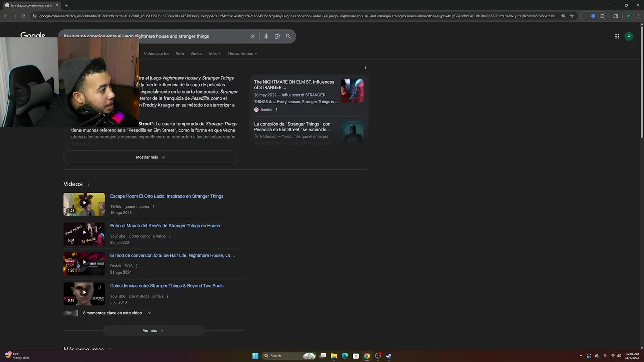Open AI overview three-dot options

(x=365, y=67)
